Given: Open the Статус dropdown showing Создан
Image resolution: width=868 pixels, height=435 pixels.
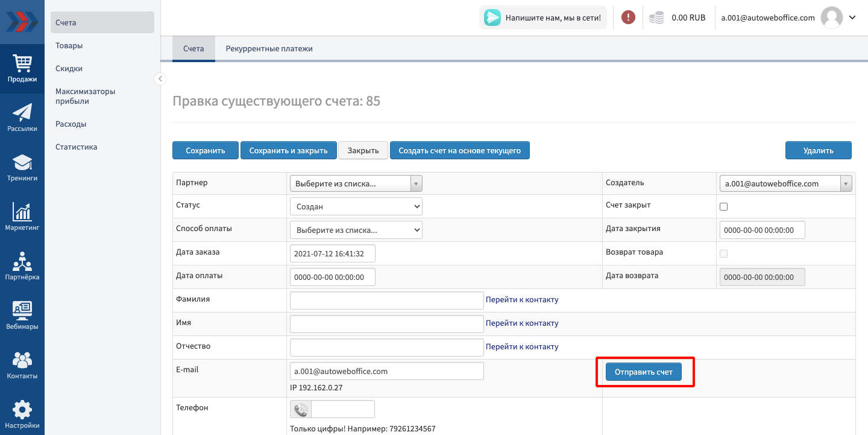Looking at the screenshot, I should coord(356,206).
